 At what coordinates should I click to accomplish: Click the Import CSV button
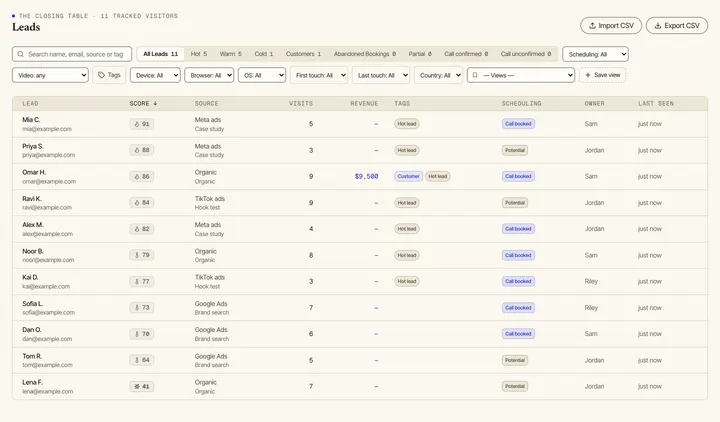pos(611,26)
